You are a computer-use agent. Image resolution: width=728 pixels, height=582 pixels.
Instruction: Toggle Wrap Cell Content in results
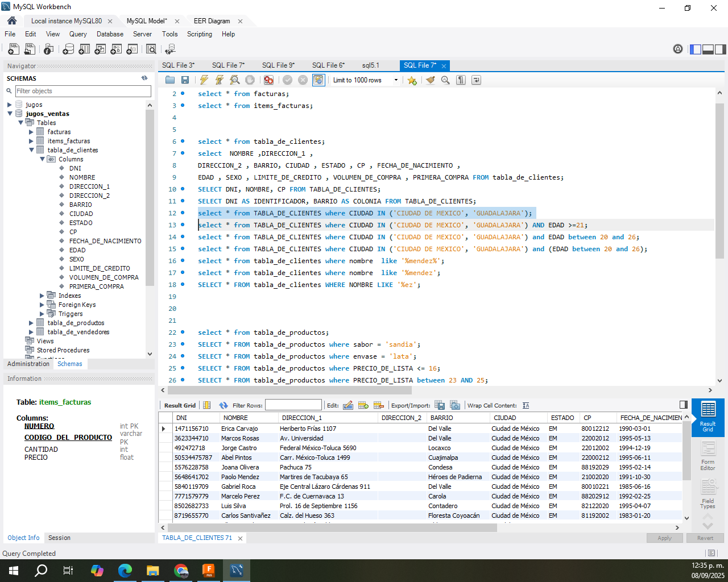point(526,405)
